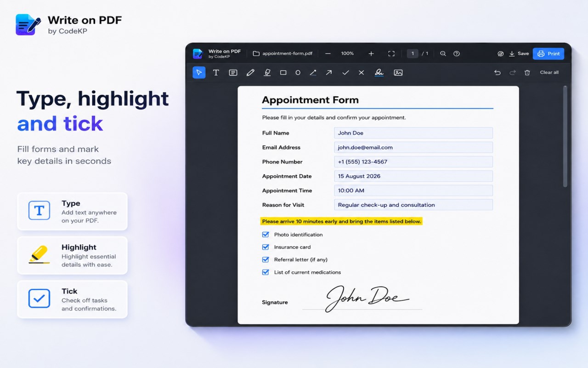Open the magnifier search icon
This screenshot has height=368, width=588.
pyautogui.click(x=443, y=54)
